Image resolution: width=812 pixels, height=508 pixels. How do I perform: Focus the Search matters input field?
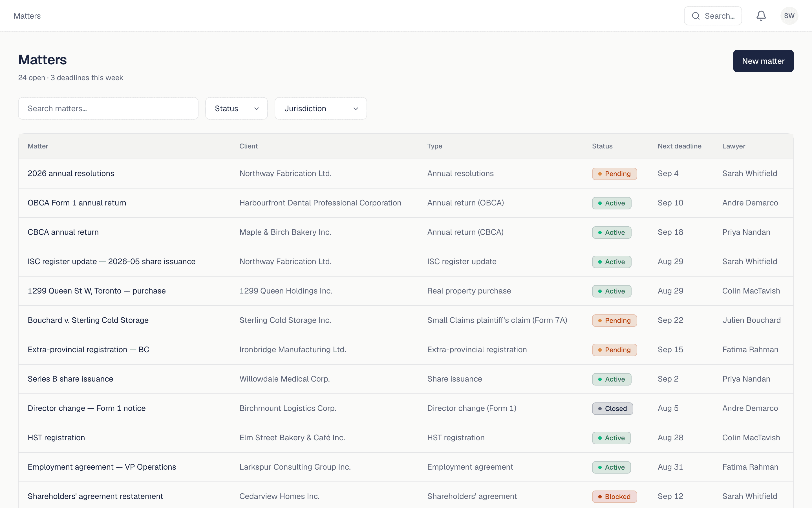108,109
